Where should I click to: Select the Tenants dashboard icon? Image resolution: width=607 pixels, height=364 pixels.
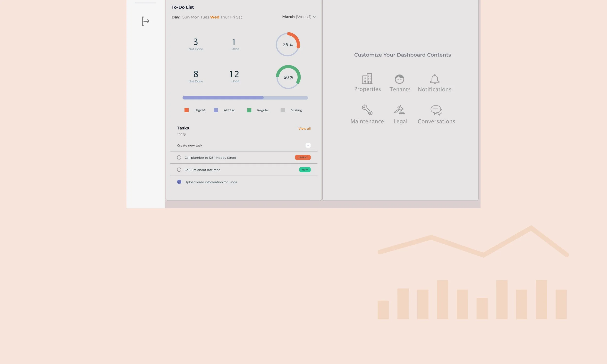[400, 79]
